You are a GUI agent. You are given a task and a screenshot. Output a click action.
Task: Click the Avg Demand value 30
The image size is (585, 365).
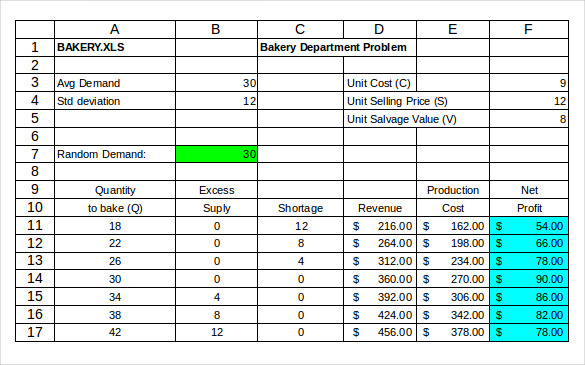point(216,83)
